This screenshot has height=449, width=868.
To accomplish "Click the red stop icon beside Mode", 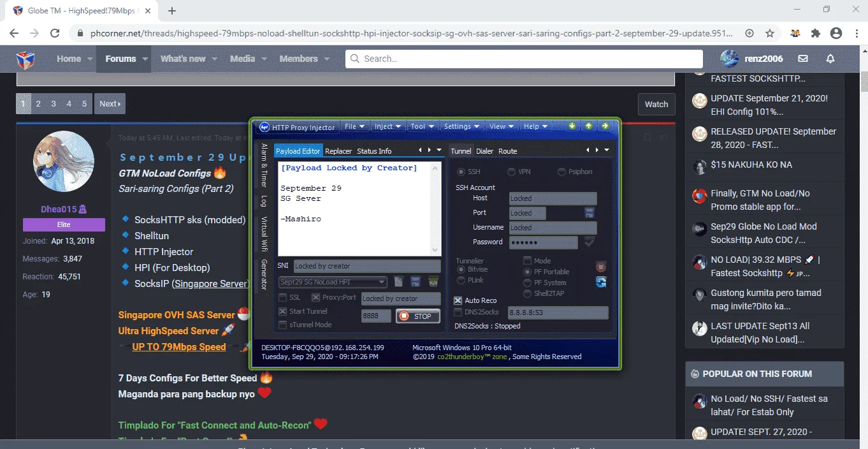I will tap(600, 267).
